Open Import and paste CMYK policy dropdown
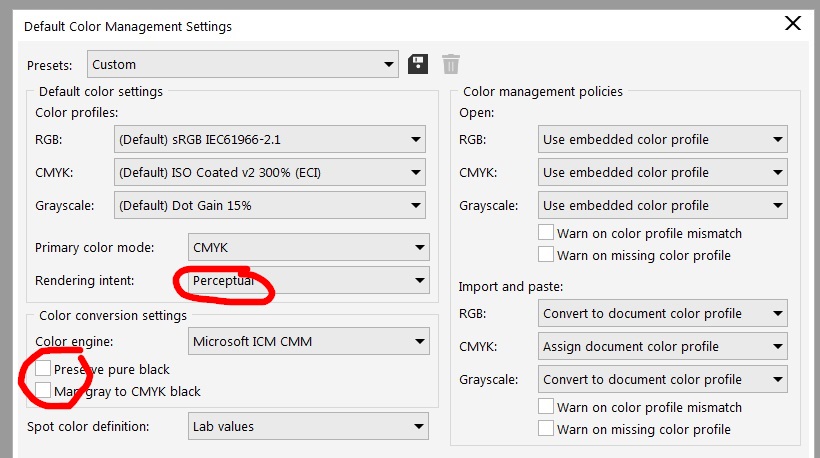 click(661, 346)
